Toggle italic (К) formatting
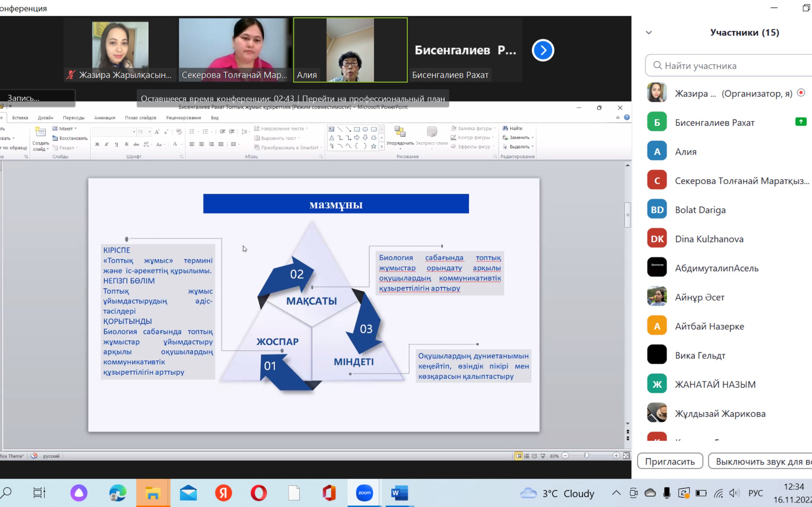 [x=107, y=144]
